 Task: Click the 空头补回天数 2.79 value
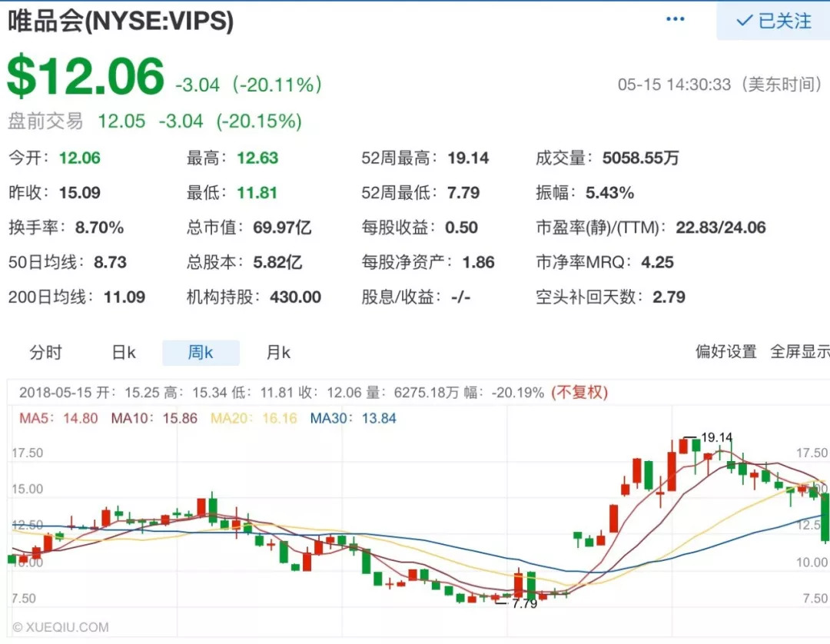click(669, 297)
